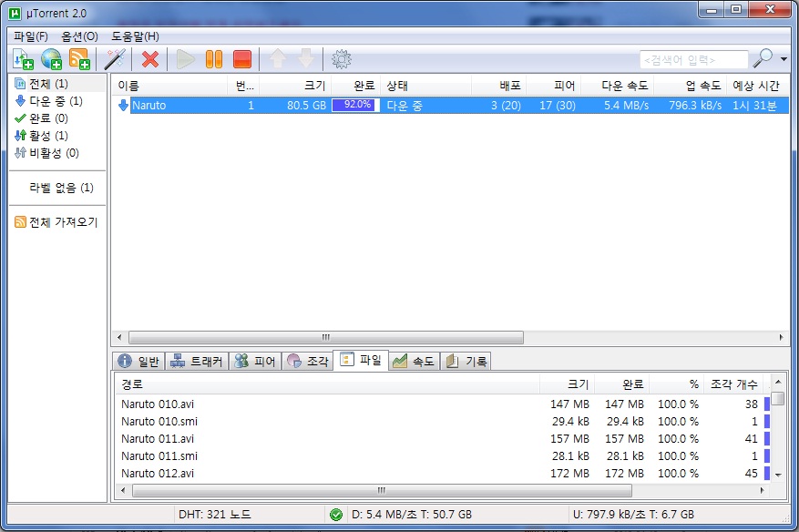Select 비활성 (0) category in sidebar
799x532 pixels.
[x=46, y=153]
